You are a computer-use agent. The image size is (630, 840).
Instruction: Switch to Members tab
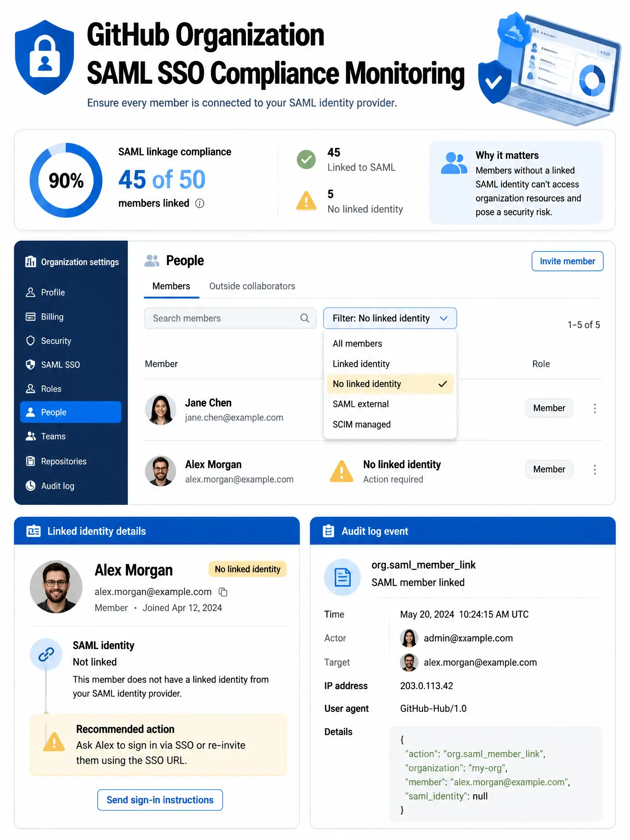coord(171,286)
